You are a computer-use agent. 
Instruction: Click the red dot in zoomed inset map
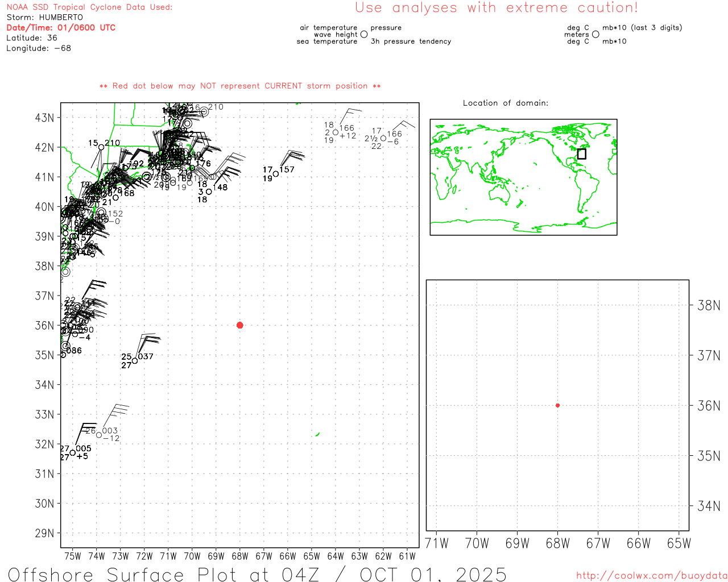coord(557,405)
